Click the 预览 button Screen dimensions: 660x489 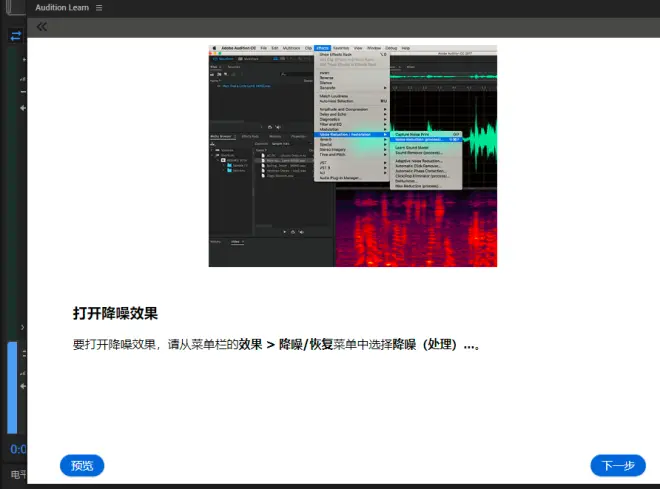click(82, 465)
